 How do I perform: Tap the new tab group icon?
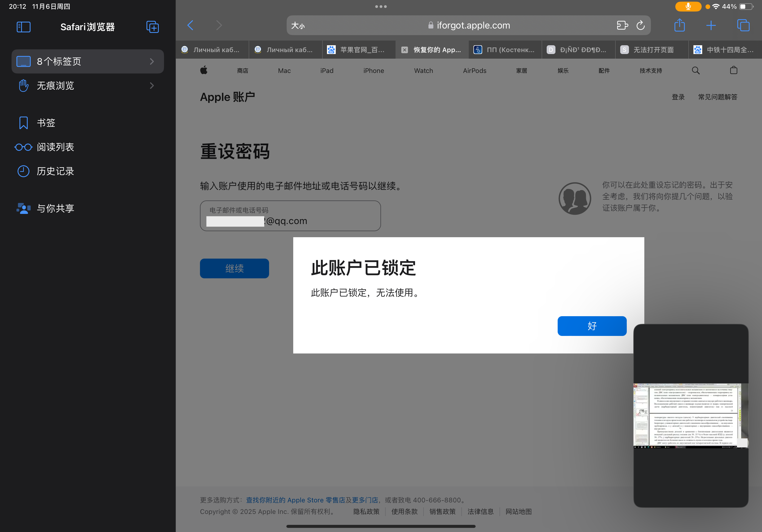pyautogui.click(x=152, y=27)
